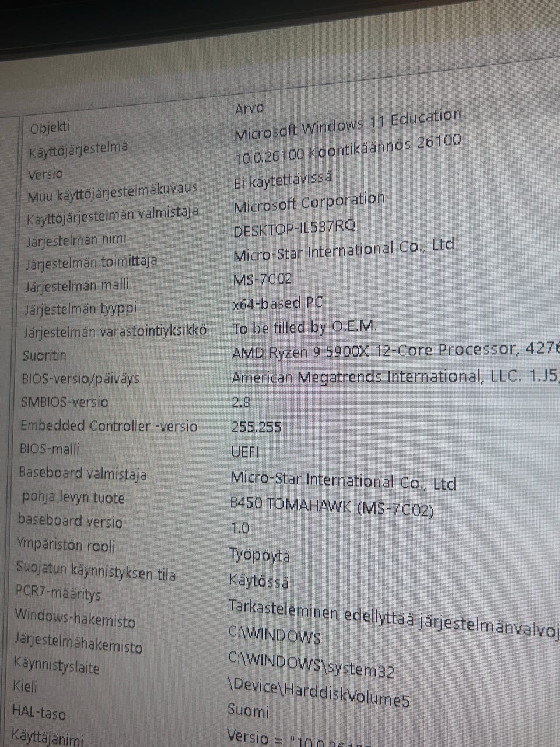This screenshot has height=747, width=560.
Task: Select the Käytössä value
Action: click(258, 581)
